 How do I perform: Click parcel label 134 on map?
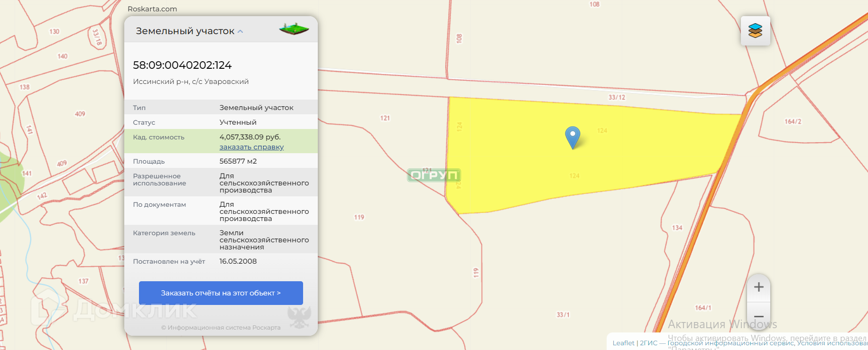click(x=677, y=228)
